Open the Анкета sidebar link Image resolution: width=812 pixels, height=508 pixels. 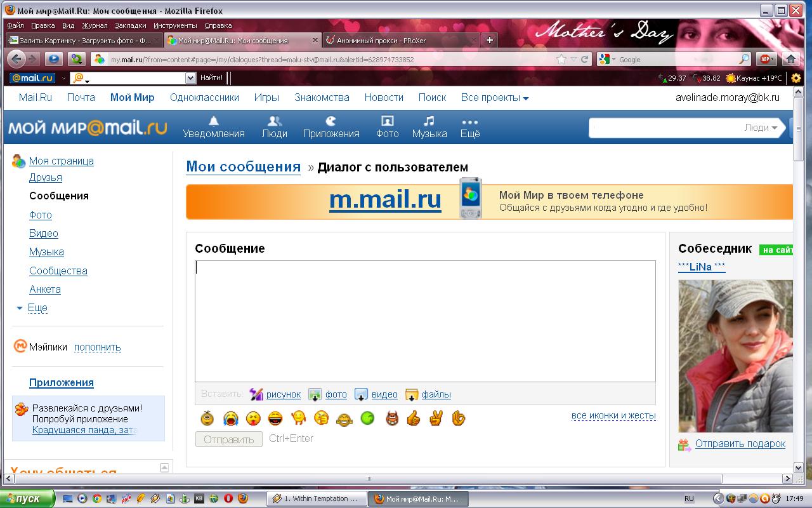tap(45, 290)
